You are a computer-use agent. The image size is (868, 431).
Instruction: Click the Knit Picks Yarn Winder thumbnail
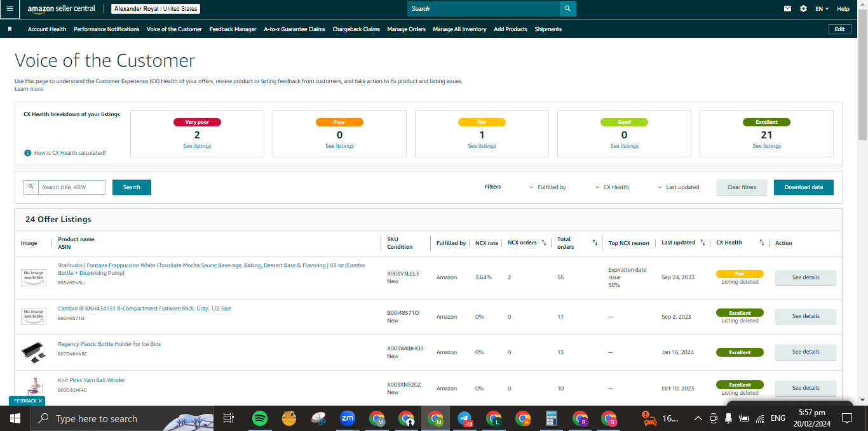[34, 387]
